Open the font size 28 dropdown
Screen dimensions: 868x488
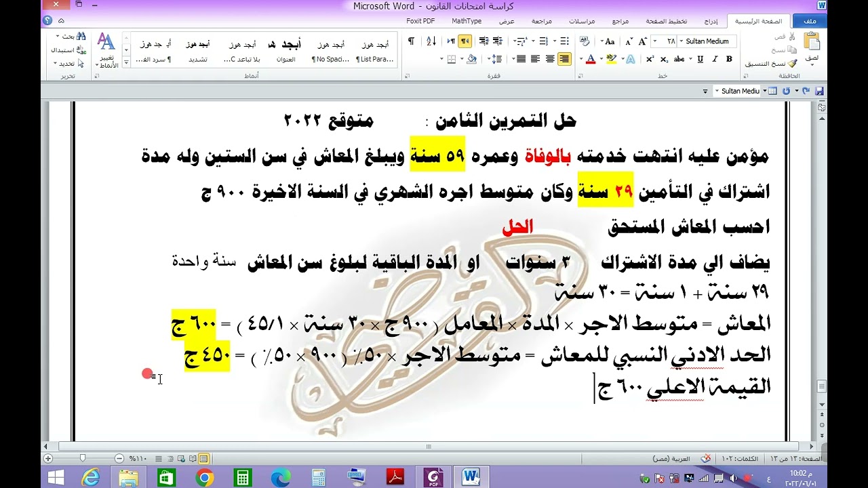coord(655,41)
